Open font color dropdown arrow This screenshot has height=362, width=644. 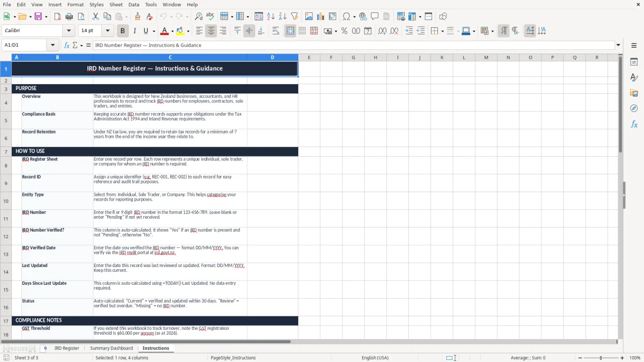coord(173,31)
